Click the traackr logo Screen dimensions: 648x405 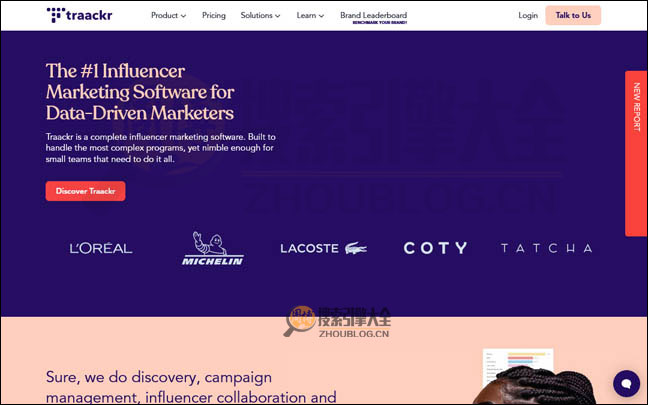pyautogui.click(x=79, y=15)
